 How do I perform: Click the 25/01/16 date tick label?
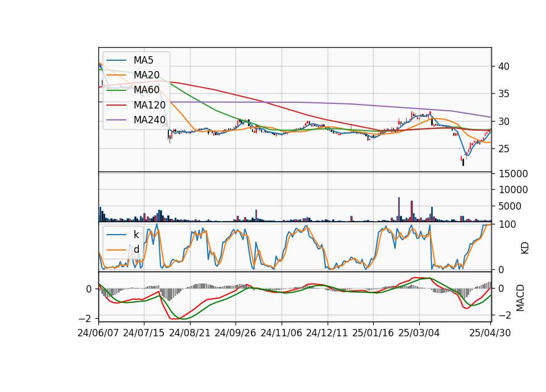[373, 333]
